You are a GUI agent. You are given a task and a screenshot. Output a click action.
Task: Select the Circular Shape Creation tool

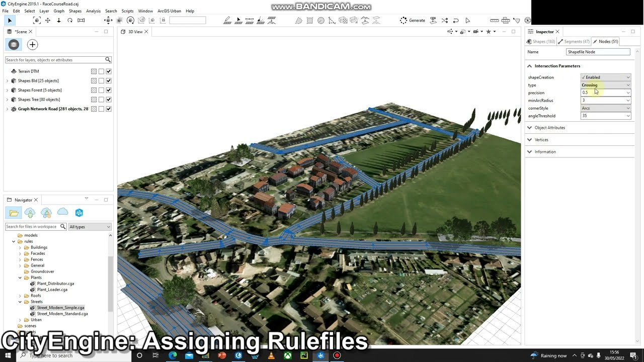click(321, 21)
